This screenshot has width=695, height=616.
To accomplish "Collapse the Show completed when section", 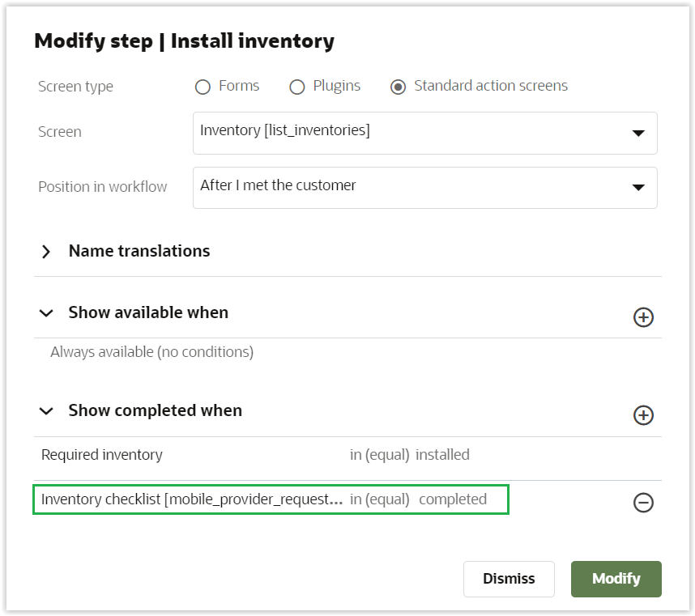I will coord(46,411).
